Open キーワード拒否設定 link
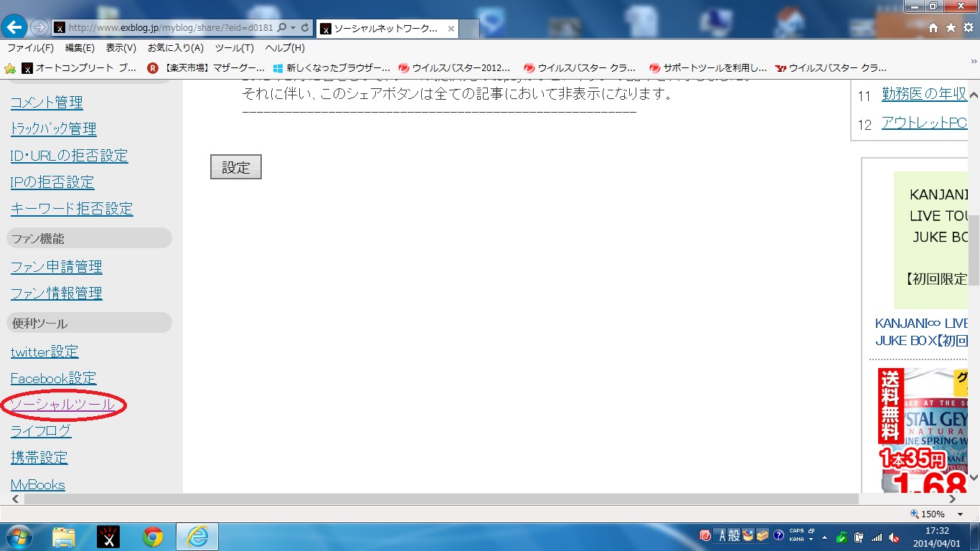 pos(72,209)
